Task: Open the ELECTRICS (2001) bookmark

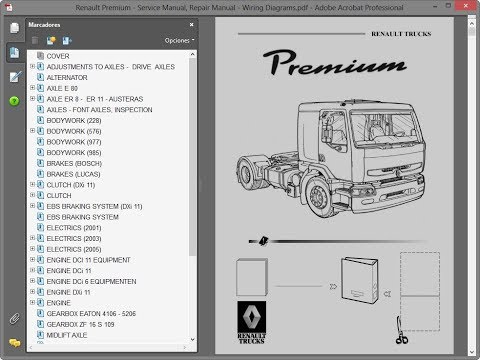Action: coord(74,228)
